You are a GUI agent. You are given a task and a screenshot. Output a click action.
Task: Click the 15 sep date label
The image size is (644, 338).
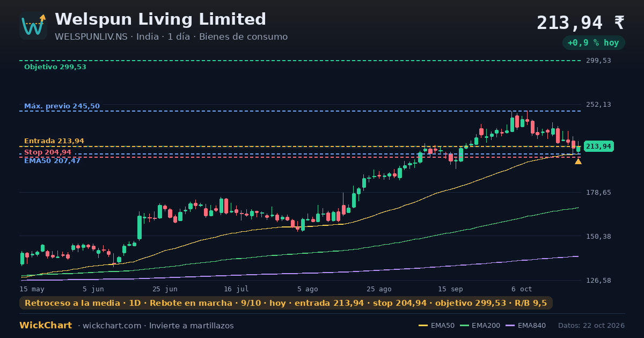tap(450, 289)
